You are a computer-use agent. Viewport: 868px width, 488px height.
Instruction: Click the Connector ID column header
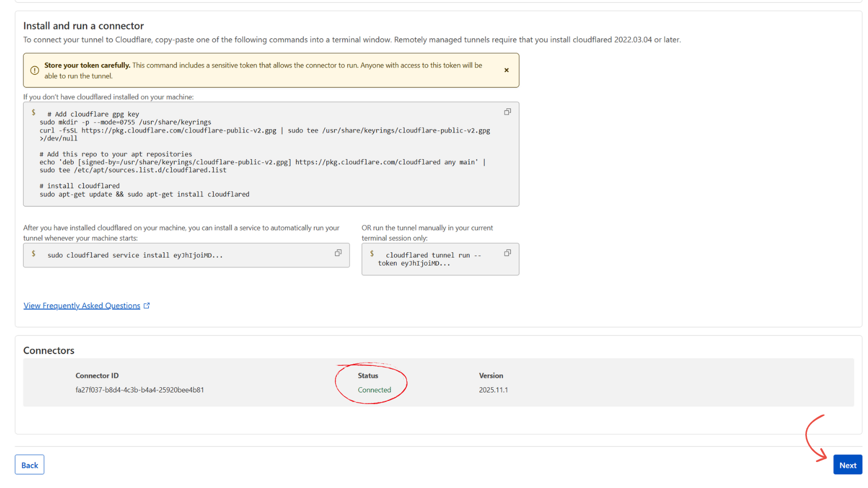click(97, 375)
